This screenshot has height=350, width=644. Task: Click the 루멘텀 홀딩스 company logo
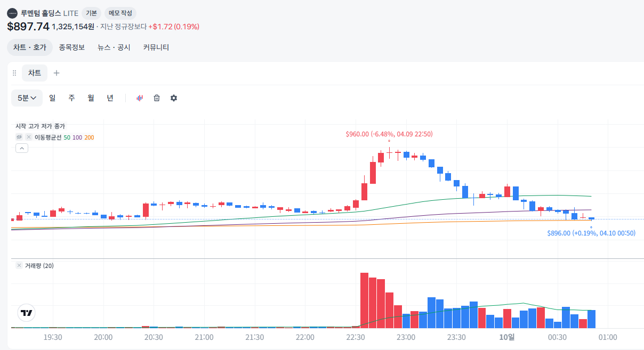(12, 13)
